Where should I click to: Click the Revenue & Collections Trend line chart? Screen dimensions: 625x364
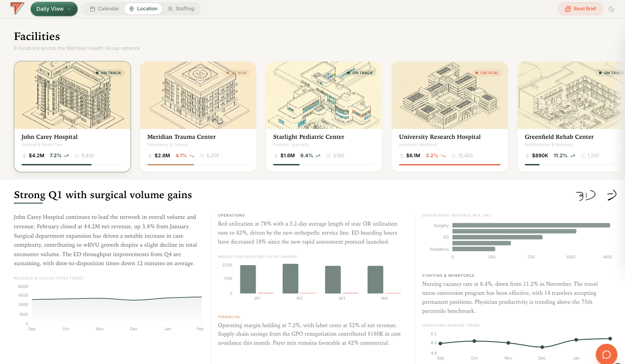point(116,309)
